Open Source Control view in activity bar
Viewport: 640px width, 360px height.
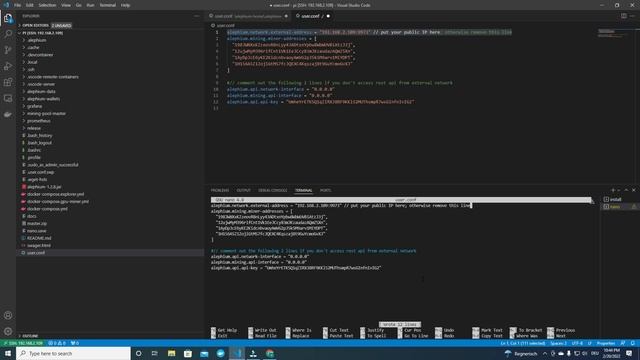pos(8,50)
